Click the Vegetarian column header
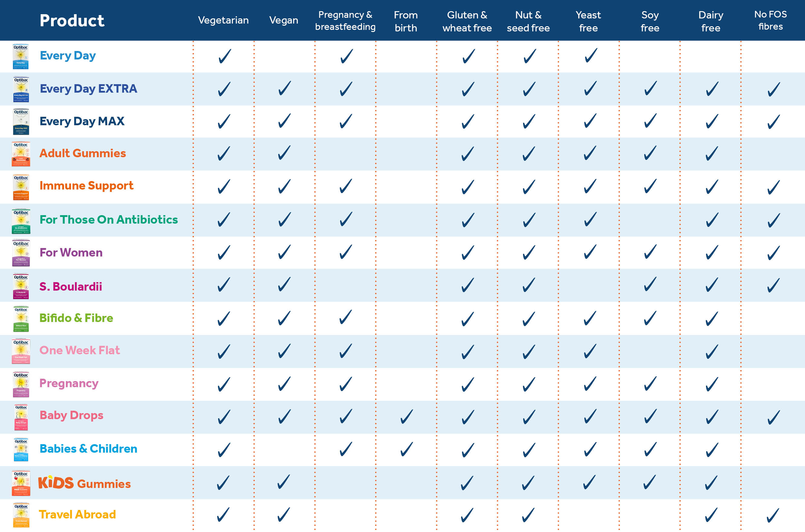The height and width of the screenshot is (532, 805). (223, 20)
